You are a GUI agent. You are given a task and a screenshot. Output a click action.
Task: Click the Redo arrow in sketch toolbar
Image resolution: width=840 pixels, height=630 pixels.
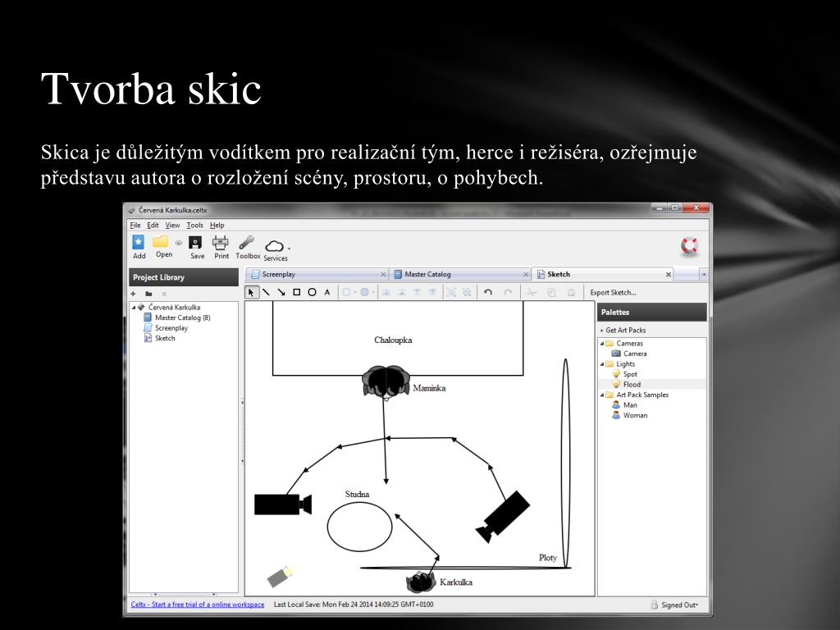[508, 293]
